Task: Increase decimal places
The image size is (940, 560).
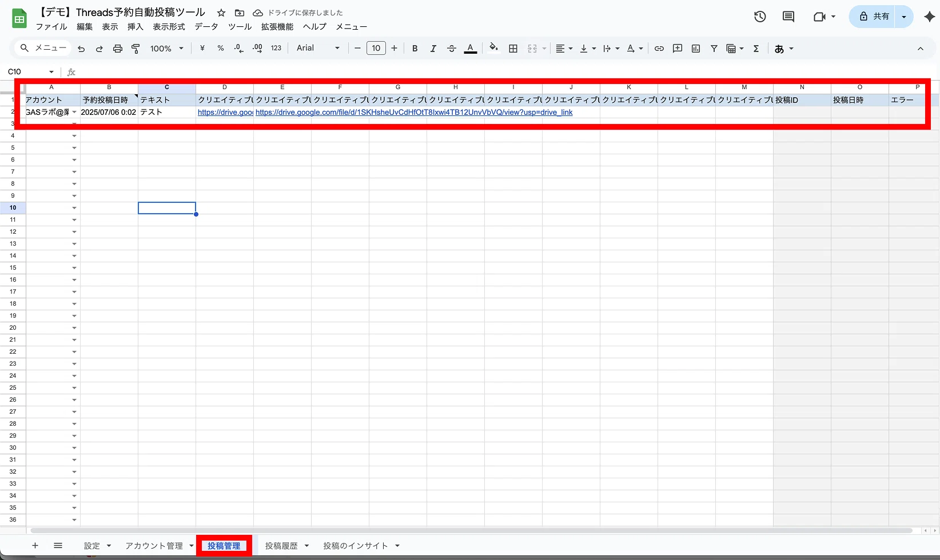Action: pyautogui.click(x=257, y=49)
